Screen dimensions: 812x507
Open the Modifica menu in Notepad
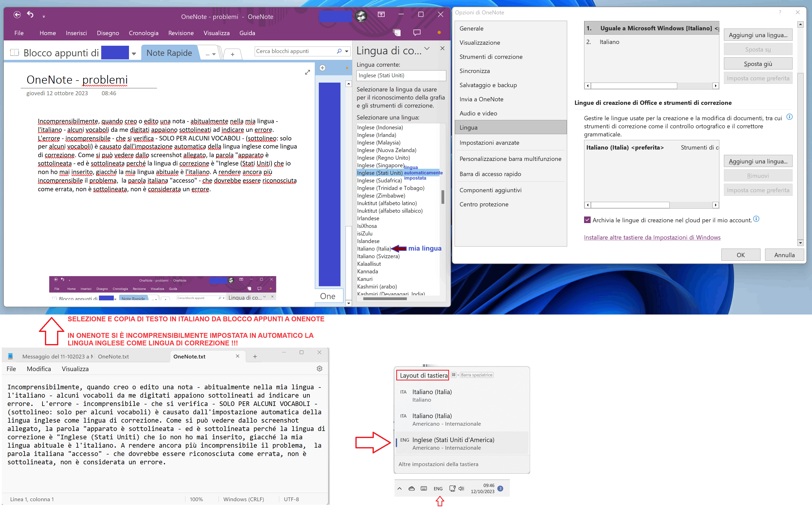tap(39, 369)
